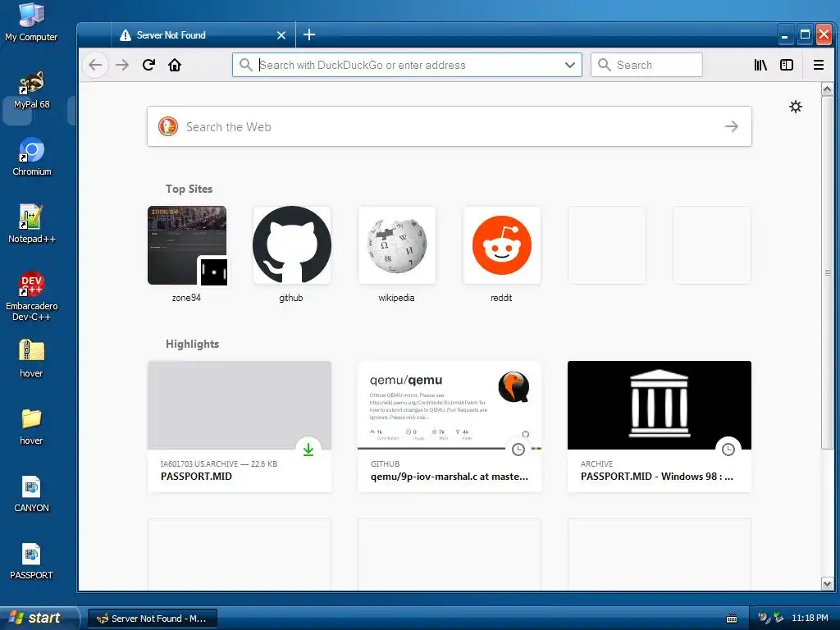The image size is (840, 630).
Task: Select the zipped hover folder icon
Action: pos(31,359)
